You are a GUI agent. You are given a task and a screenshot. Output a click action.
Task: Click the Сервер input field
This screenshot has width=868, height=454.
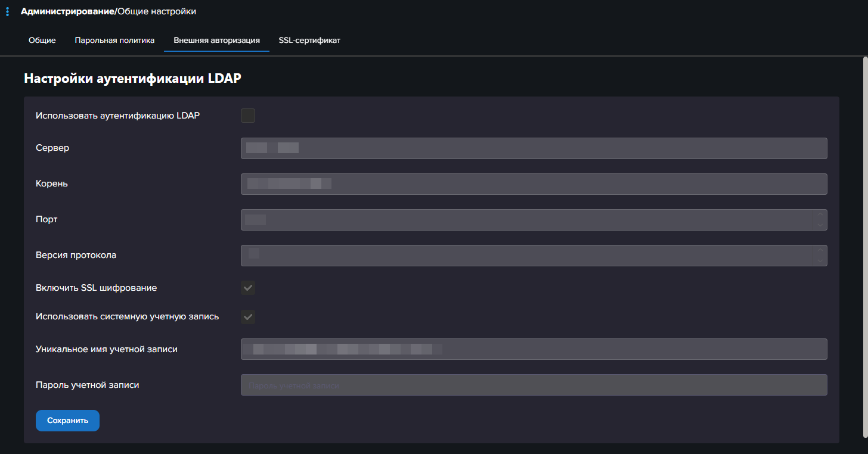point(534,148)
